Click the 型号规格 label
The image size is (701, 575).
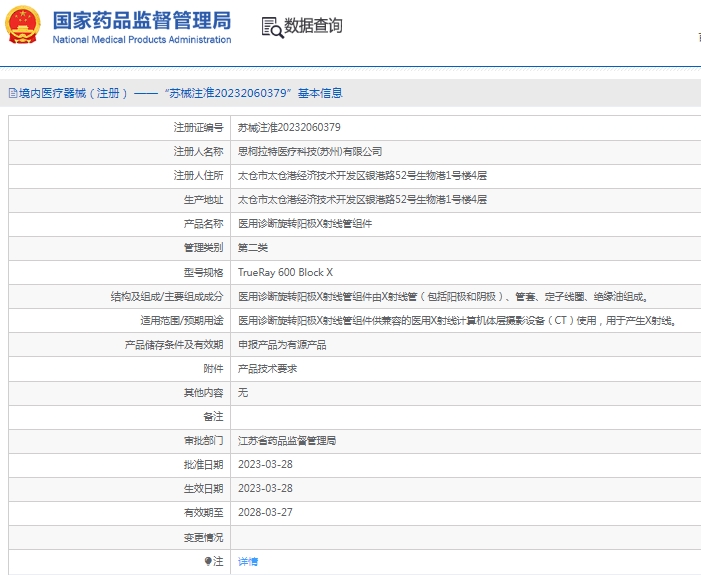203,272
